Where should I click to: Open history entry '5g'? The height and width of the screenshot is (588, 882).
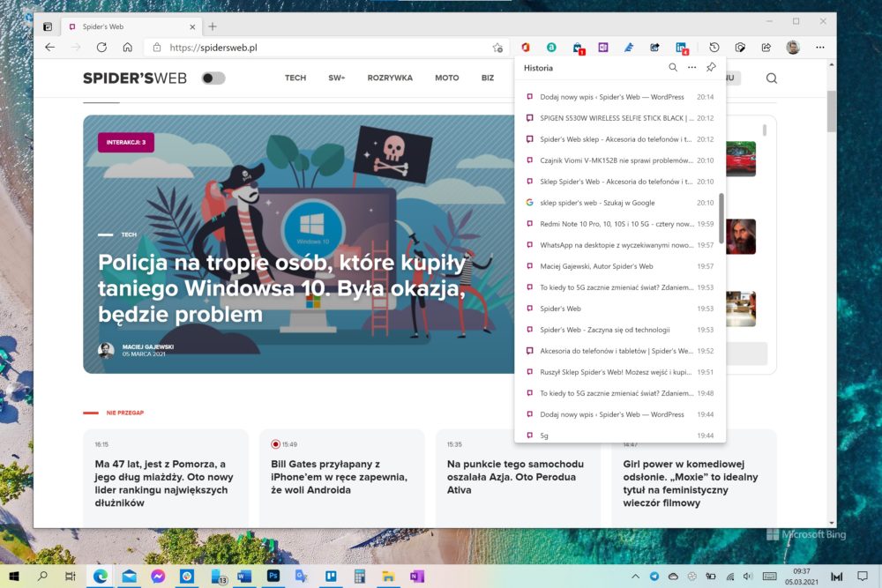(x=620, y=435)
